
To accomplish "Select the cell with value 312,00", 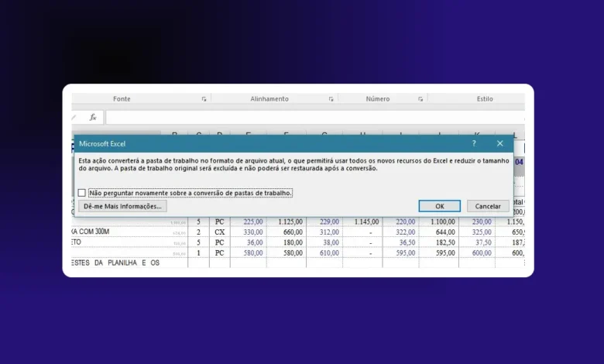I will (x=324, y=232).
